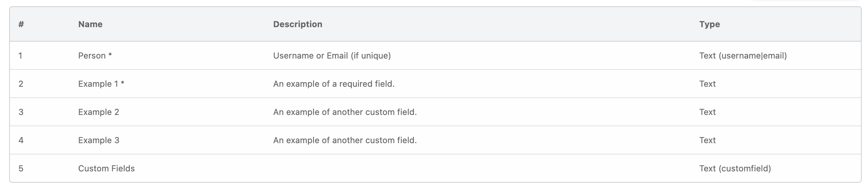Click the description text in the Example 2 row

pyautogui.click(x=345, y=112)
